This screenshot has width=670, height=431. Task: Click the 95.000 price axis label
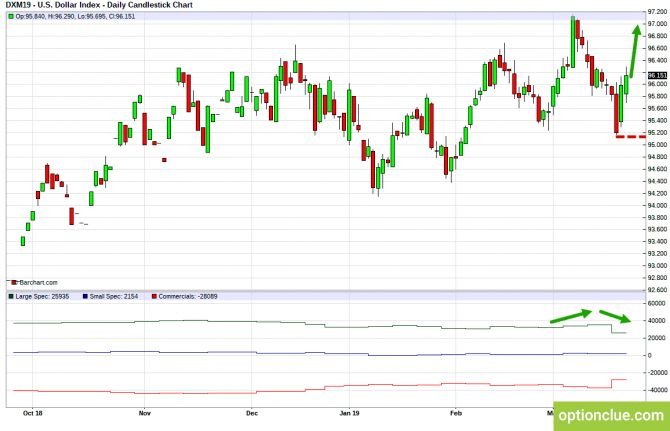pos(657,145)
